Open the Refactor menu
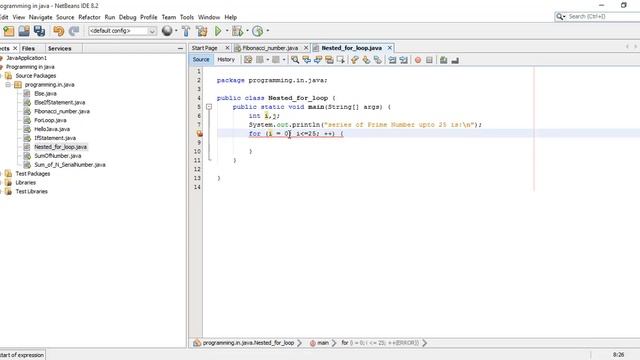Image resolution: width=640 pixels, height=360 pixels. 89,17
